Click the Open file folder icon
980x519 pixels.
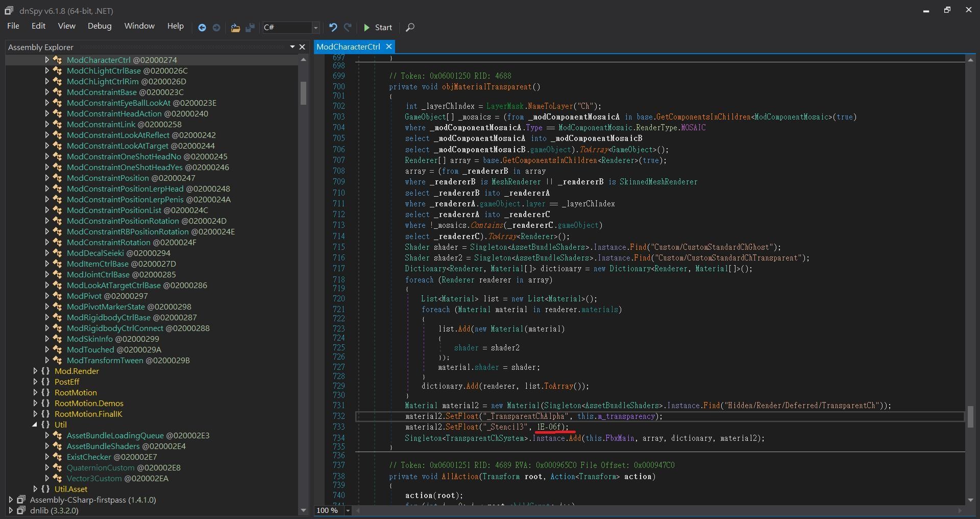click(235, 28)
